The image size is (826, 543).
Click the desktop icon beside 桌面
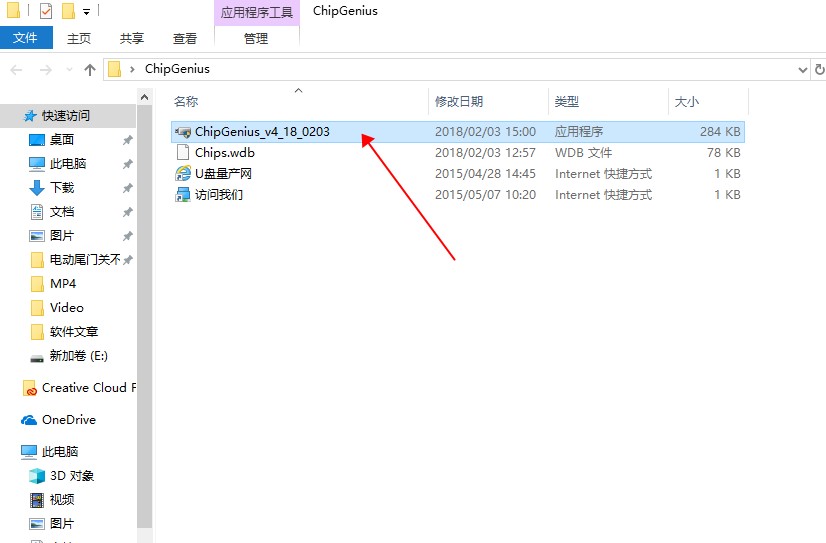37,140
